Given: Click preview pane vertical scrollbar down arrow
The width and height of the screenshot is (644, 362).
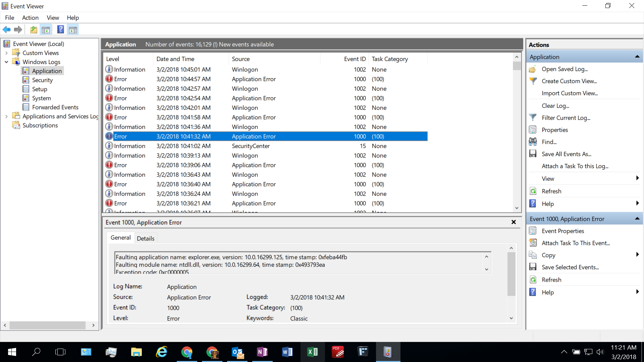Looking at the screenshot, I should 511,318.
